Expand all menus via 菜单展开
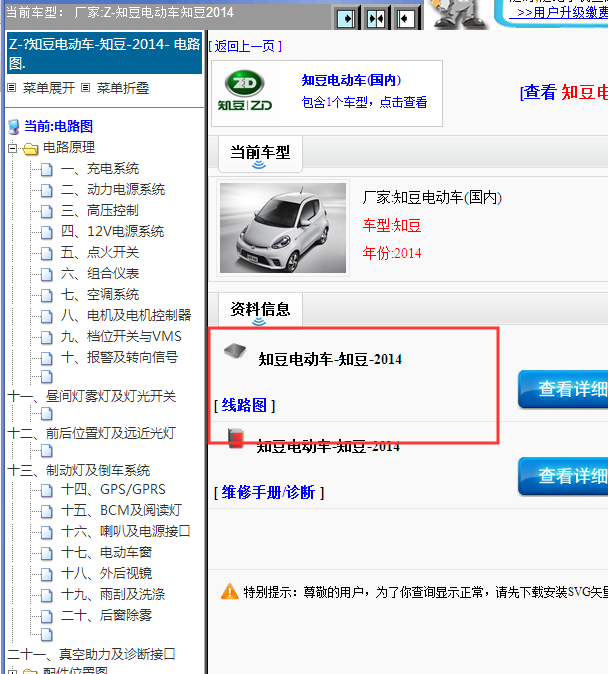This screenshot has height=674, width=608. tap(49, 88)
